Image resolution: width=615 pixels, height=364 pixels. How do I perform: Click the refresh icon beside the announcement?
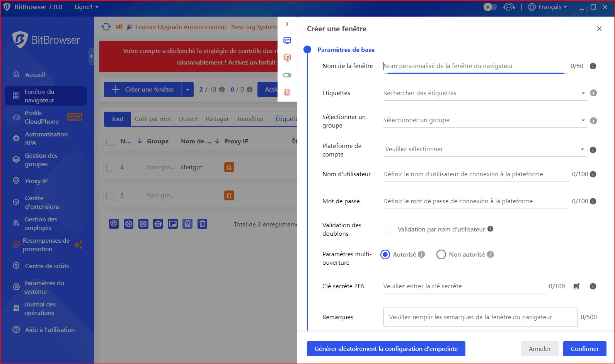click(x=106, y=27)
